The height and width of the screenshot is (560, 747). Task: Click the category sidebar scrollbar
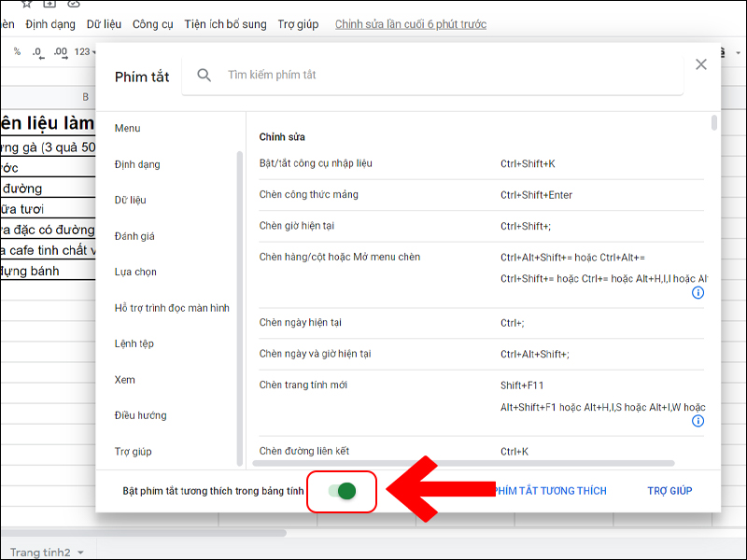(x=240, y=309)
